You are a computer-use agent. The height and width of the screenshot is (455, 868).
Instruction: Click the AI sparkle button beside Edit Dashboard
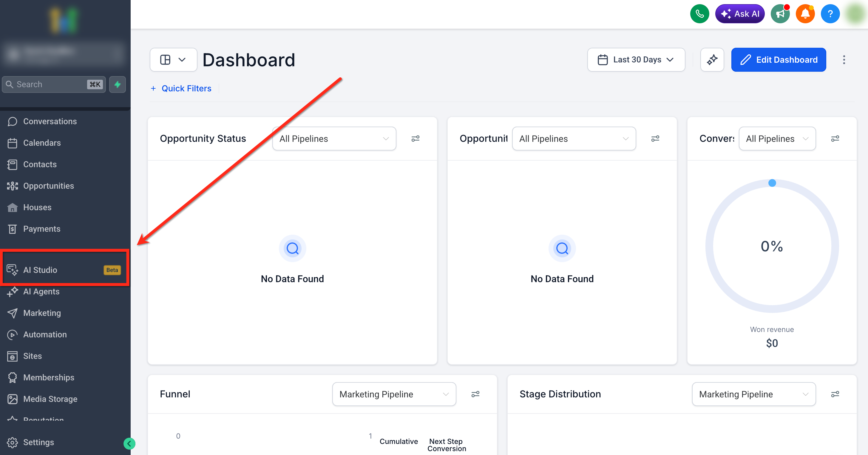[x=712, y=60]
